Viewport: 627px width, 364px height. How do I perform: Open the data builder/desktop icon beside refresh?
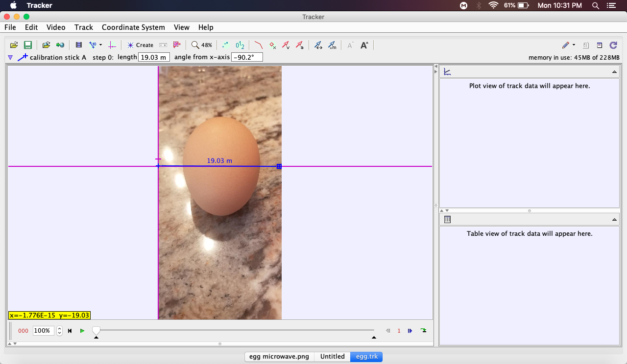[x=600, y=45]
